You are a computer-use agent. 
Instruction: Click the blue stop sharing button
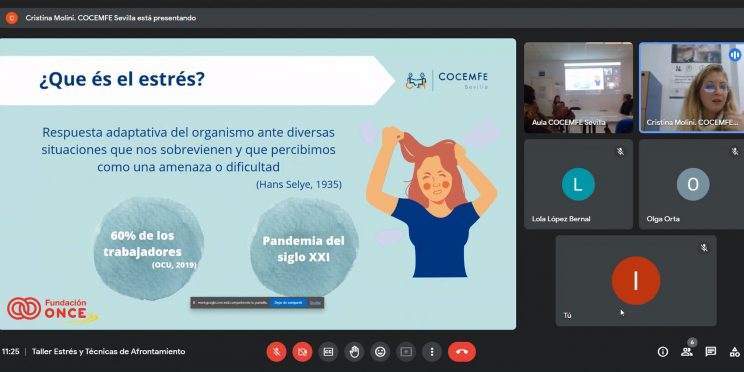288,303
